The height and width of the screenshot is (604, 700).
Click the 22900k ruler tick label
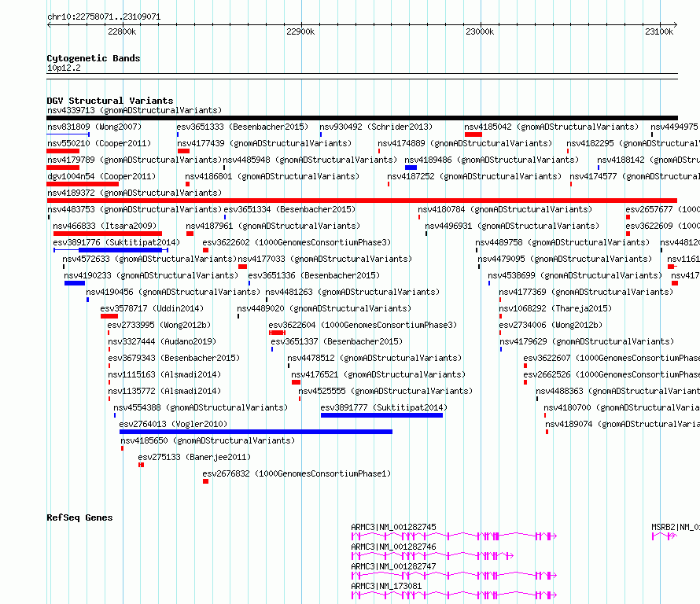[x=300, y=31]
